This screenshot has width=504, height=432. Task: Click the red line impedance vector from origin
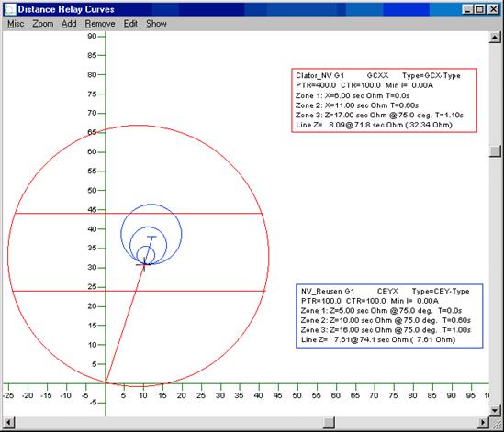125,324
